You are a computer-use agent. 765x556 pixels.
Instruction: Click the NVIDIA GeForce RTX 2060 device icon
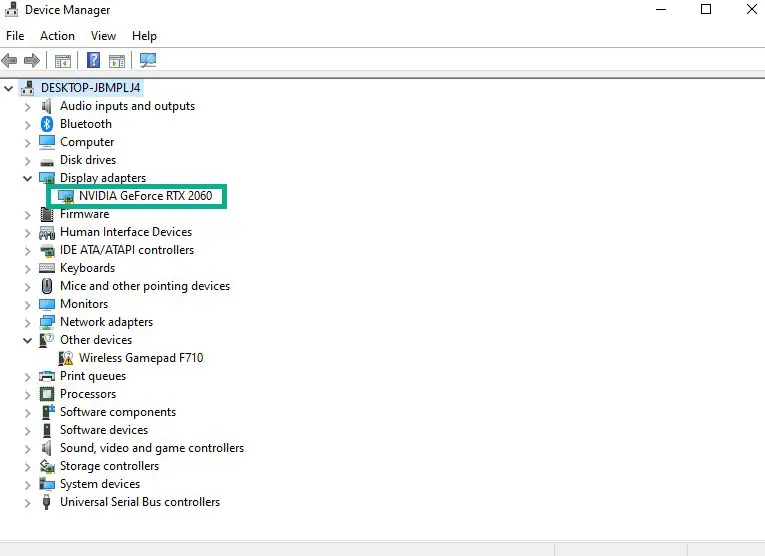[66, 196]
